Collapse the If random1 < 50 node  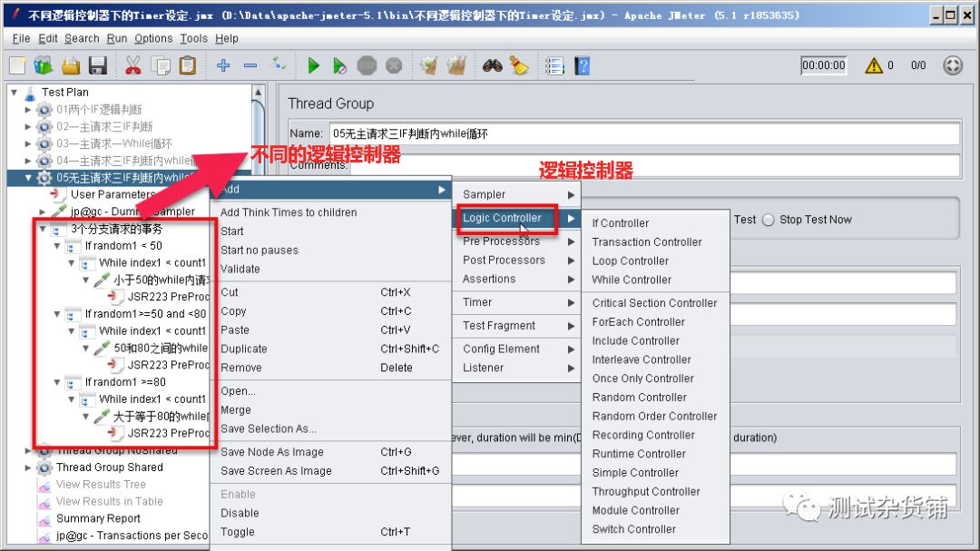[57, 246]
